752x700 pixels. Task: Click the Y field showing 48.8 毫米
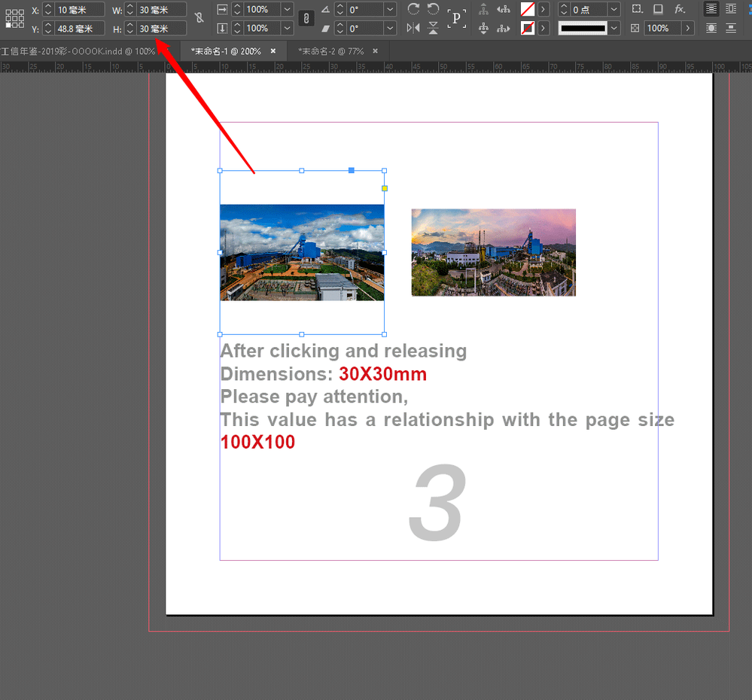coord(79,29)
